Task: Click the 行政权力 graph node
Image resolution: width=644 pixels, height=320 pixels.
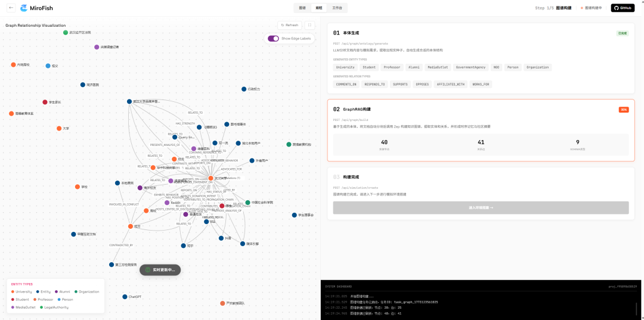Action: click(x=244, y=89)
